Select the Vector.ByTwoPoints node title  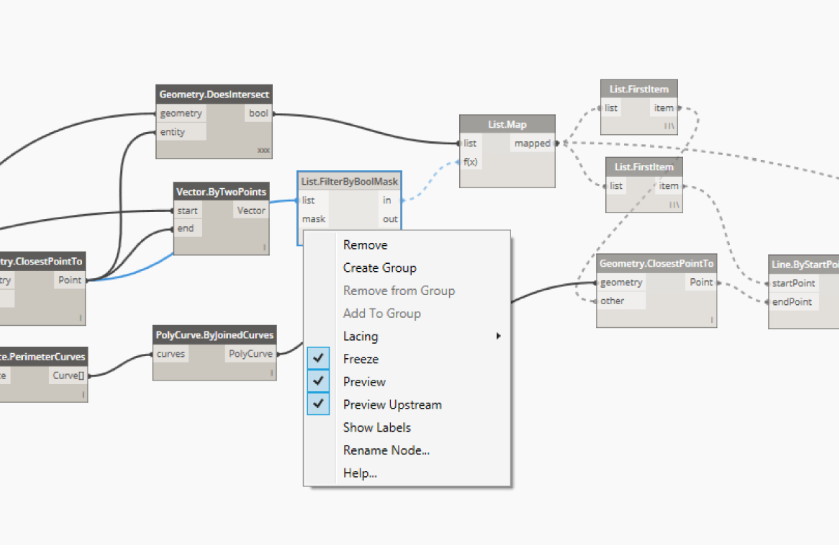(222, 192)
